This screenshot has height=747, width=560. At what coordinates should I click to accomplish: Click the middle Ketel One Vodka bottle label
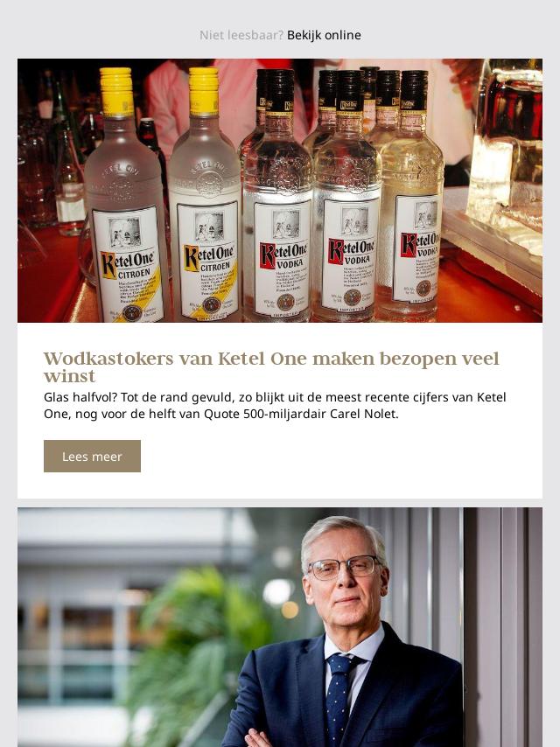click(x=351, y=255)
